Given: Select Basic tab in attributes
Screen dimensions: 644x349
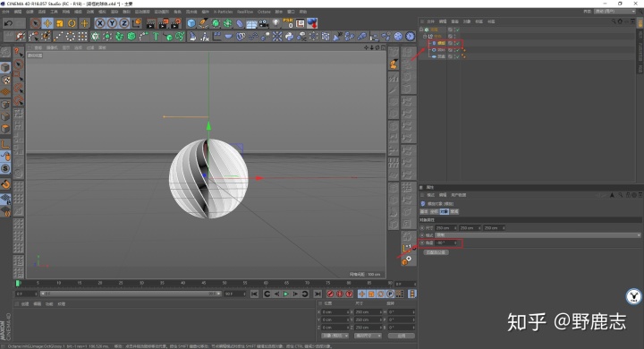Looking at the screenshot, I should (x=424, y=212).
